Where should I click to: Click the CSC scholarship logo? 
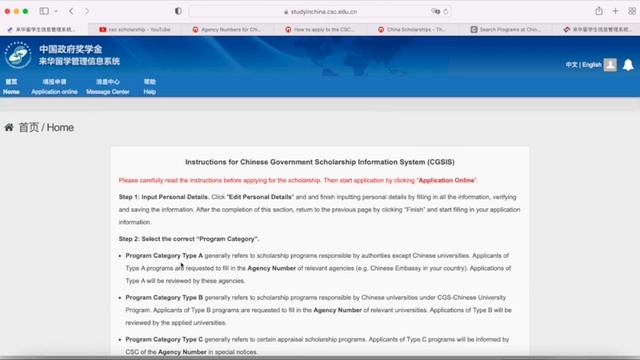[x=18, y=55]
